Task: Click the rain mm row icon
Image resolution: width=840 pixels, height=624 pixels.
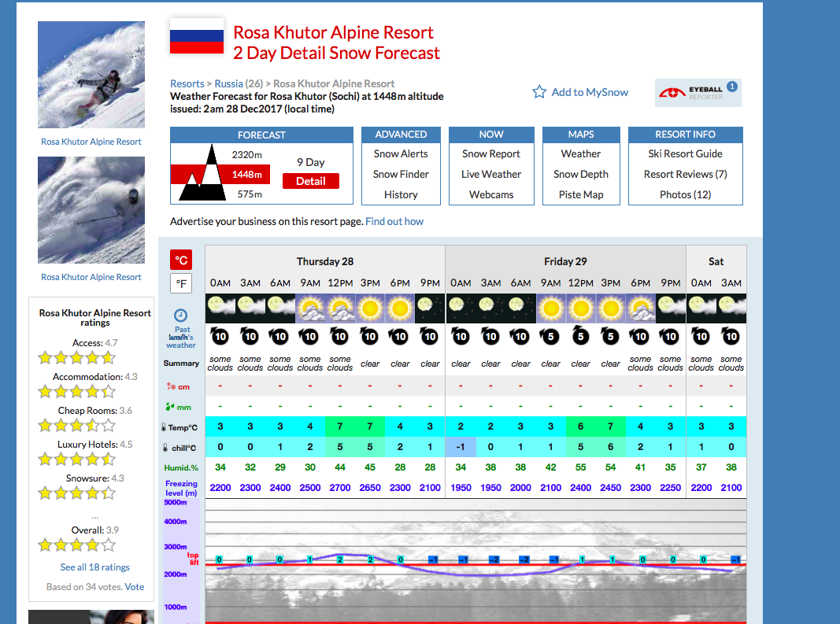Action: tap(170, 407)
